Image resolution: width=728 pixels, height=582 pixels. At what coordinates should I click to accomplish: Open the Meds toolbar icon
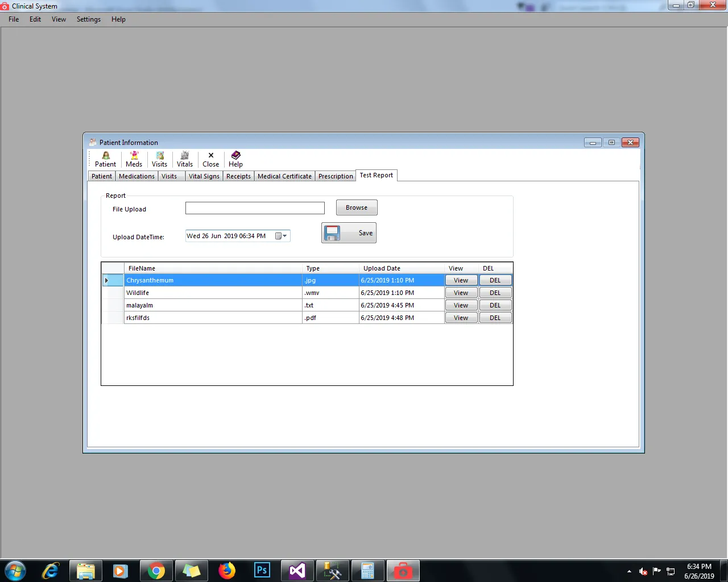[x=134, y=159]
